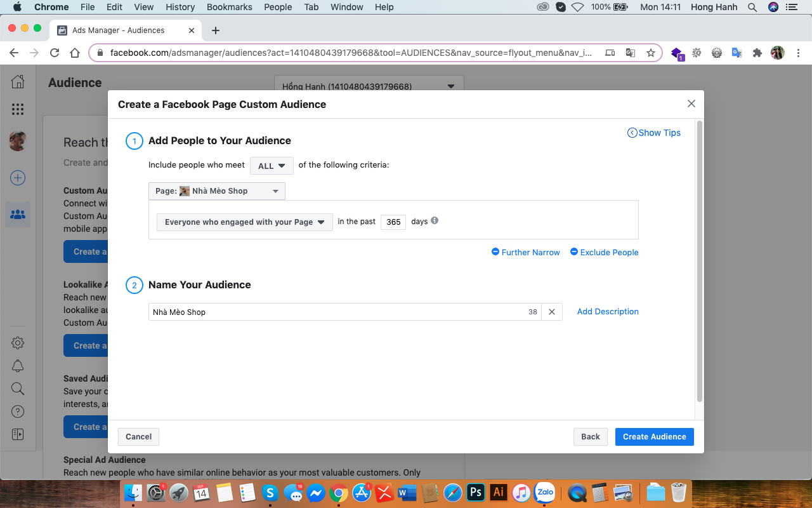812x508 pixels.
Task: Open notifications bell icon in sidebar
Action: [x=18, y=366]
